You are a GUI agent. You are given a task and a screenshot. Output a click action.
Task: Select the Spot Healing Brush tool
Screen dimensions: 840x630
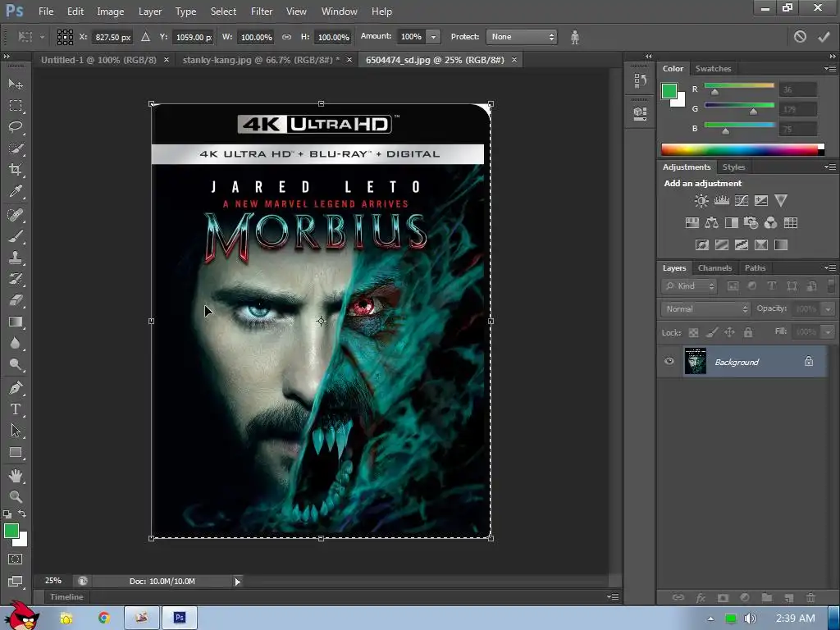tap(16, 215)
